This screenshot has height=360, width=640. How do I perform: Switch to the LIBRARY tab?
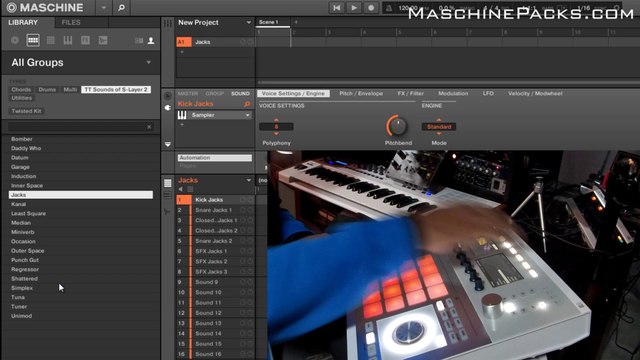click(23, 22)
